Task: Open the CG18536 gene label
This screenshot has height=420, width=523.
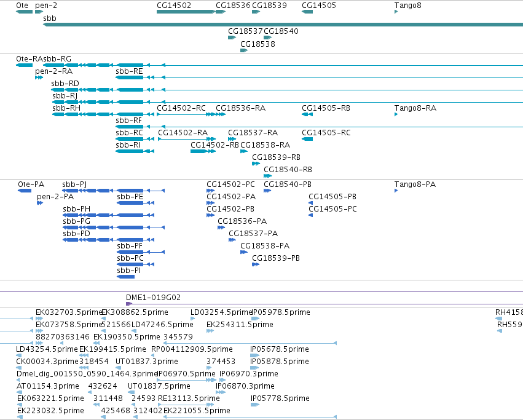Action: coord(233,6)
